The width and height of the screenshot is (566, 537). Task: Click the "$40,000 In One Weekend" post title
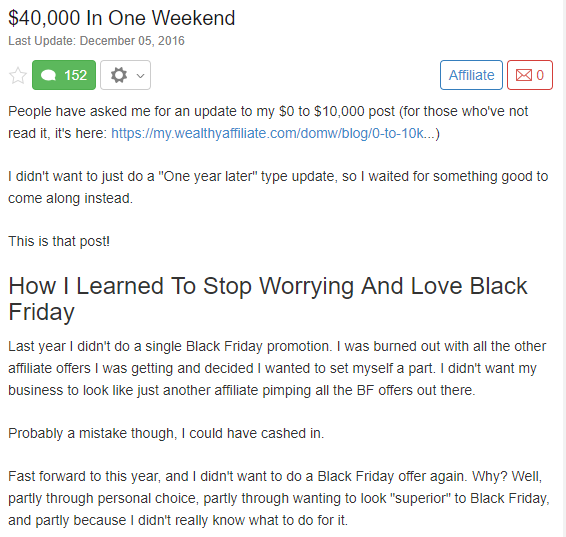click(x=122, y=18)
